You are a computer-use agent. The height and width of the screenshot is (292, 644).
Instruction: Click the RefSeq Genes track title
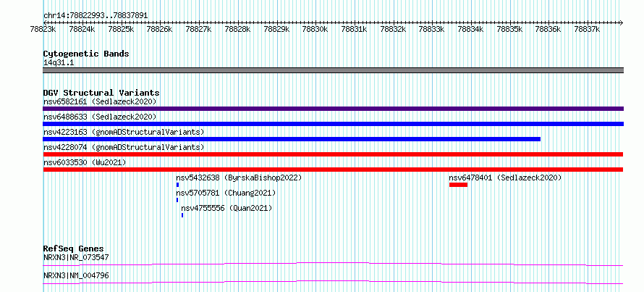[x=74, y=249]
